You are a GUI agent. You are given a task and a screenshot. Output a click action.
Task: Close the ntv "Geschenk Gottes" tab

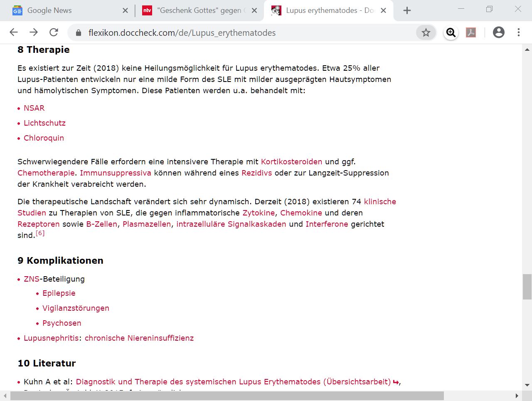(x=254, y=10)
